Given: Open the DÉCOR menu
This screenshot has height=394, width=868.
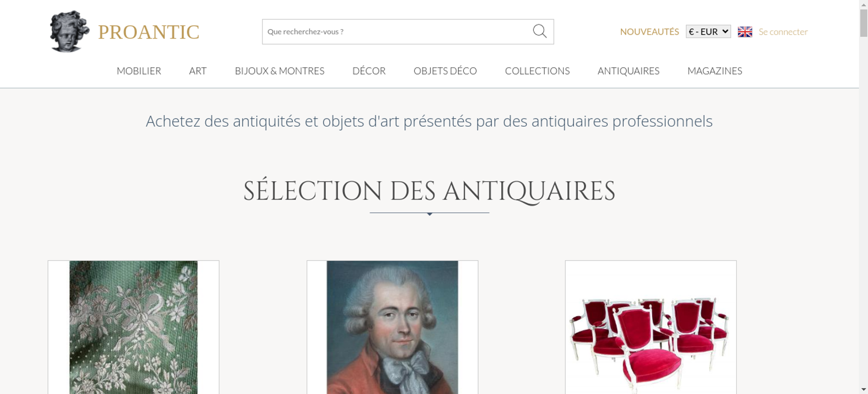Looking at the screenshot, I should click(369, 71).
